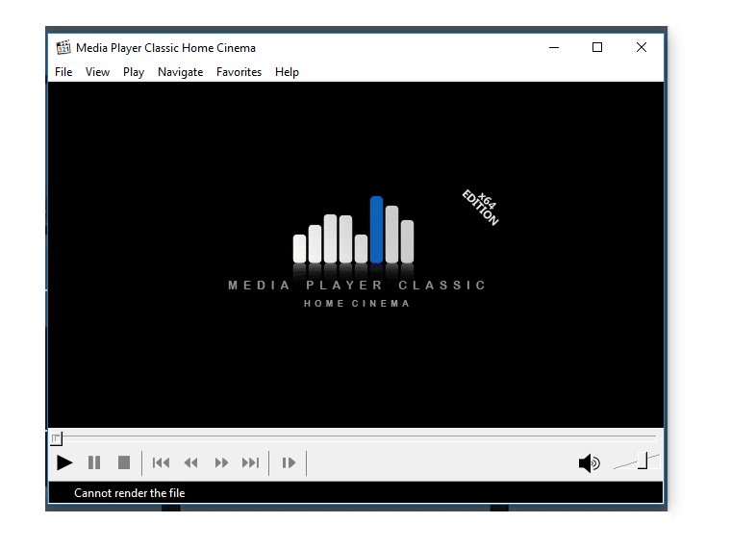Pause the video with the Pause button
The width and height of the screenshot is (756, 548).
(94, 463)
